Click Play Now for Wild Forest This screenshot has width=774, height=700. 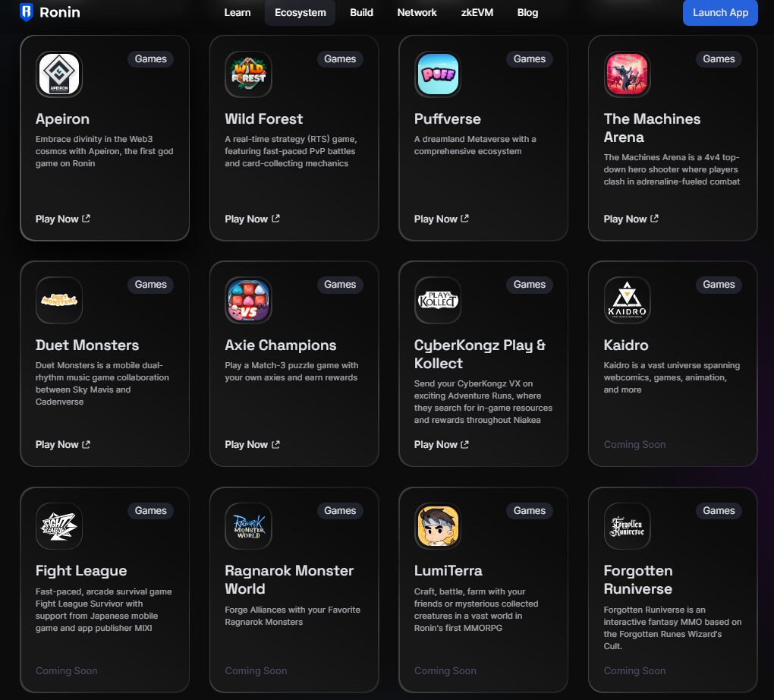click(252, 219)
